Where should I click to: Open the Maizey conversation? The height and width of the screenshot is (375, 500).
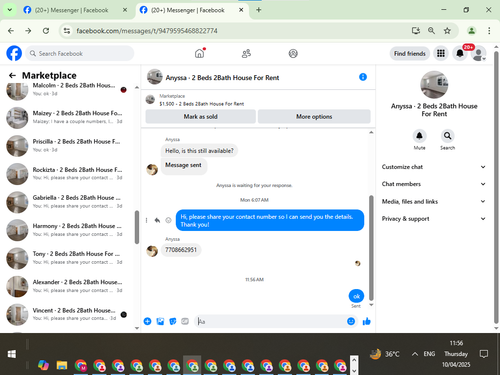[68, 117]
